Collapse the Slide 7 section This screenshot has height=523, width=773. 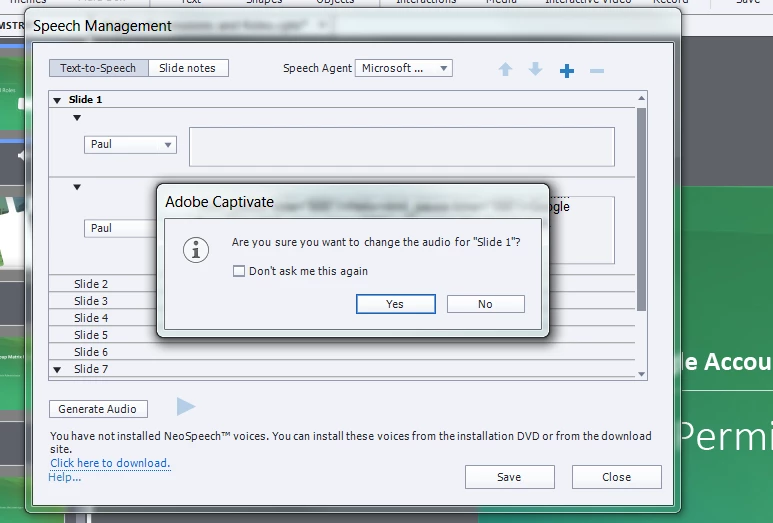tap(57, 369)
